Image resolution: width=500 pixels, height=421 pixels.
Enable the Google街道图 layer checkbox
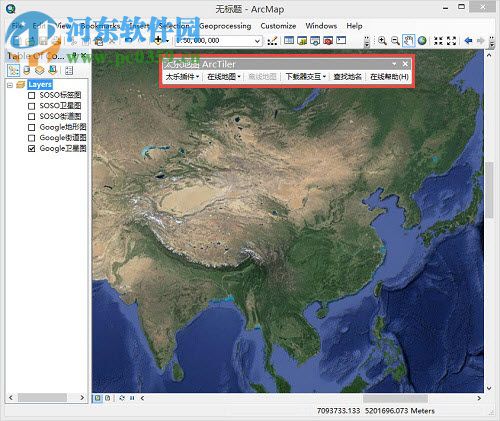pyautogui.click(x=32, y=138)
